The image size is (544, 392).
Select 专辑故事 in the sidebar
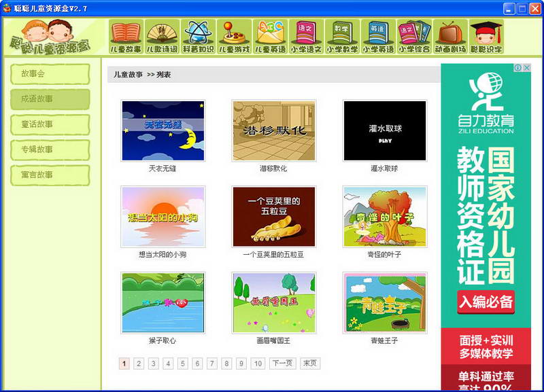click(x=50, y=149)
